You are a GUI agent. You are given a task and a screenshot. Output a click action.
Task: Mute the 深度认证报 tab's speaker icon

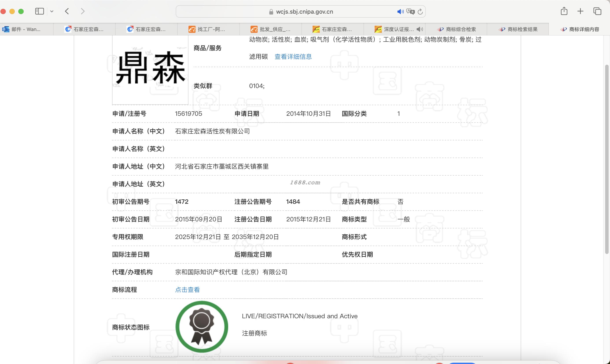[x=420, y=29]
